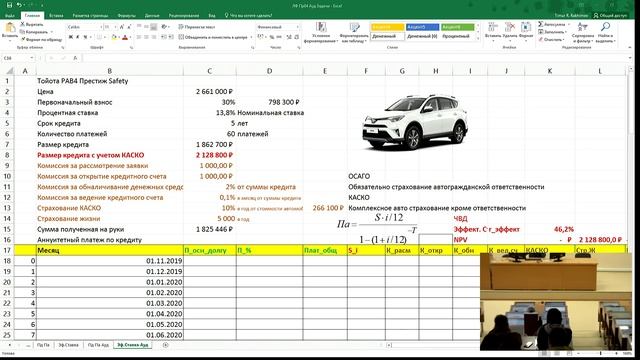Apply Денежный cell style
Screen dimensions: 640x360
tap(387, 36)
